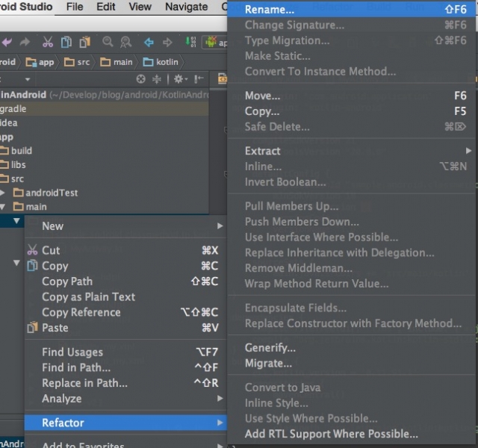
Task: Expand the androidTest folder
Action: pyautogui.click(x=16, y=193)
